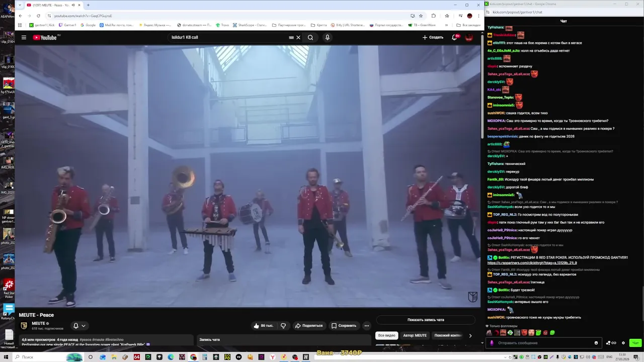Open the YouTube account avatar menu

469,37
